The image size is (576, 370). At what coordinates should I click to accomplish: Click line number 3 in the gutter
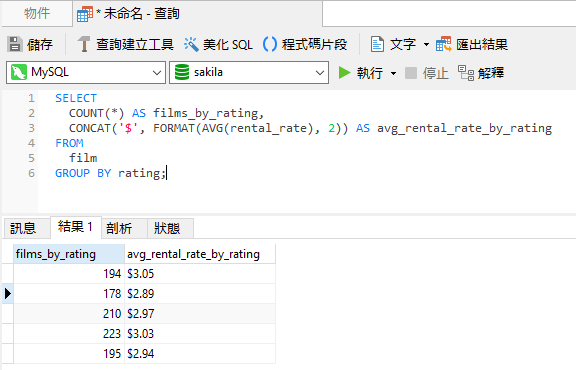[31, 128]
